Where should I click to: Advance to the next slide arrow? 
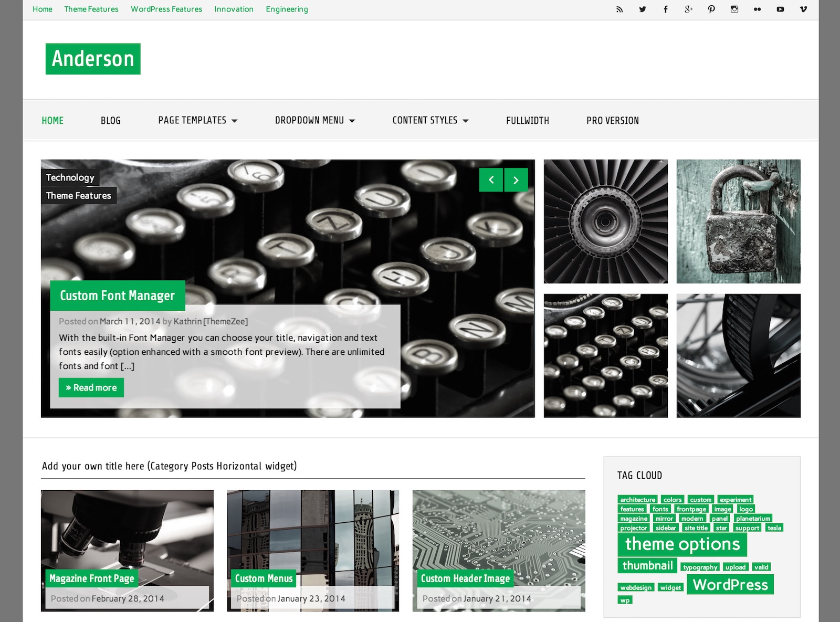coord(516,180)
